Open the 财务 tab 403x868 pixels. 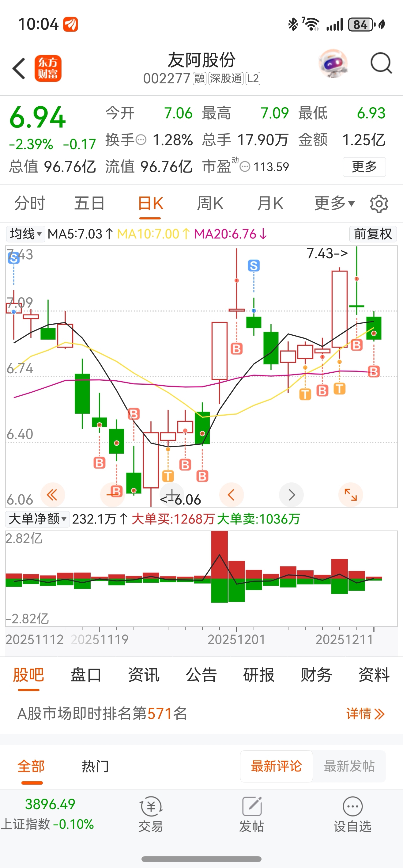(x=316, y=675)
